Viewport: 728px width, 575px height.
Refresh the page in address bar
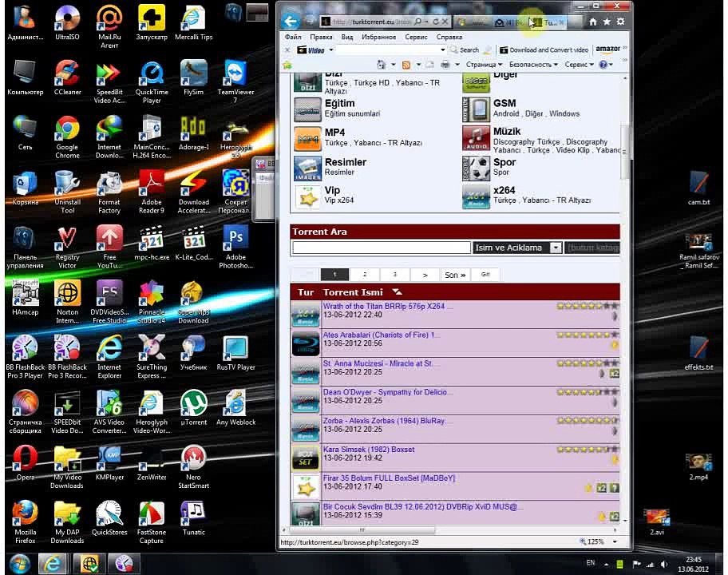click(436, 22)
